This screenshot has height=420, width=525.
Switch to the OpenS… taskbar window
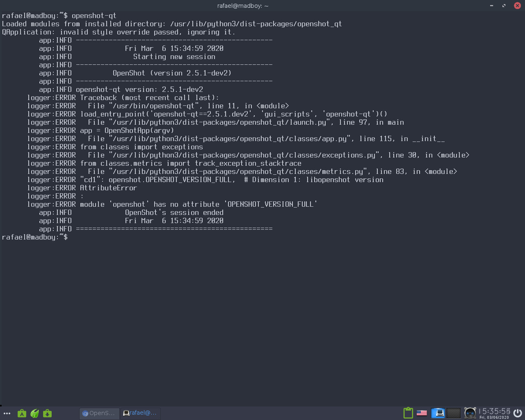point(99,413)
